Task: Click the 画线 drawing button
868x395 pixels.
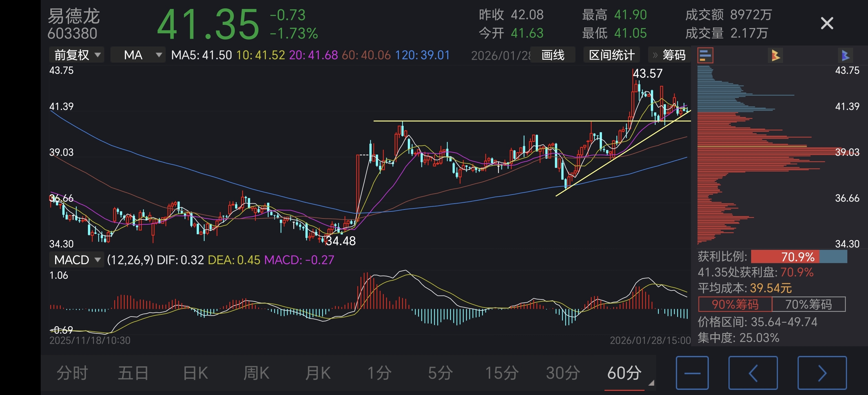Action: tap(553, 55)
